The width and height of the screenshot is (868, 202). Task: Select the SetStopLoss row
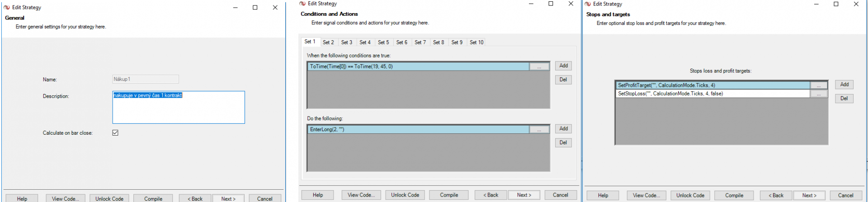point(712,94)
